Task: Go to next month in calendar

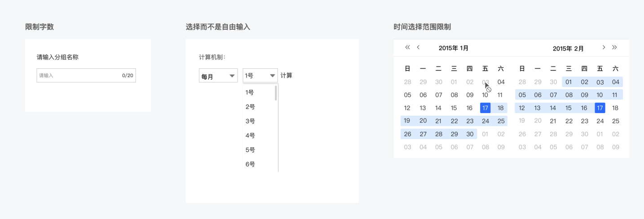Action: tap(604, 48)
